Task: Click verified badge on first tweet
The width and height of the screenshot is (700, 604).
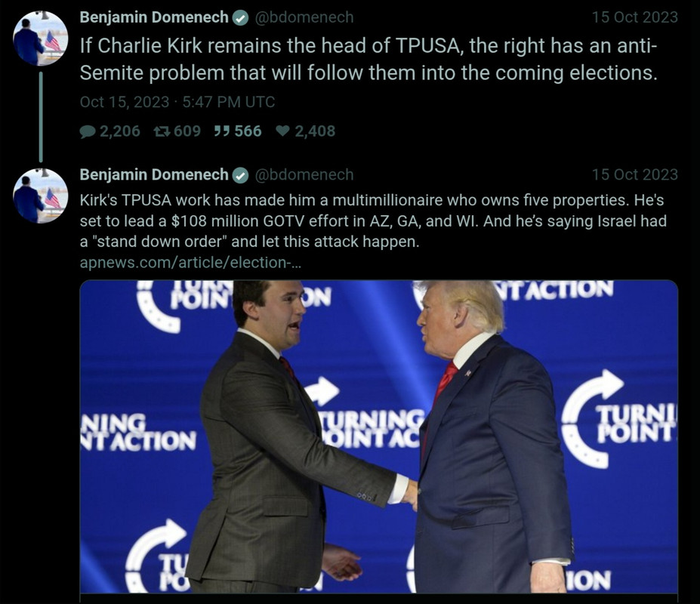Action: 241,18
